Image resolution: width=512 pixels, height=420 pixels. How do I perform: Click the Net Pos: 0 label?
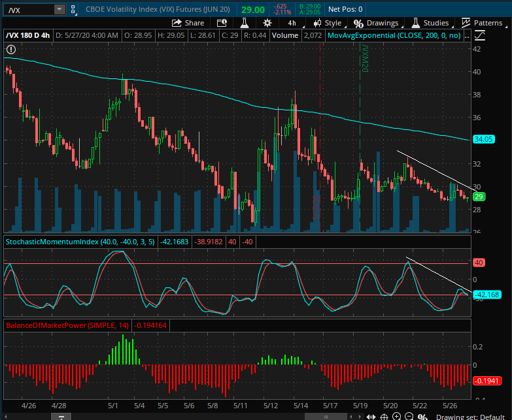click(x=345, y=9)
